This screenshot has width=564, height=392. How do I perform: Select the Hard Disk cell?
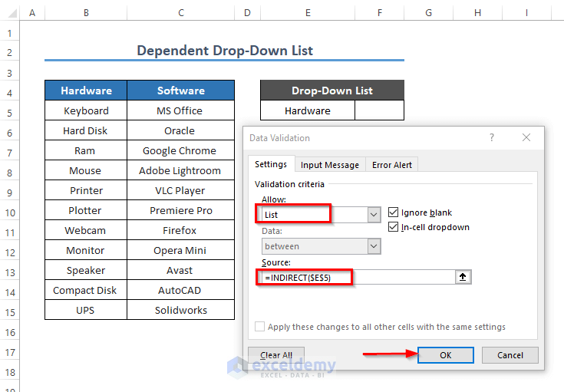86,130
